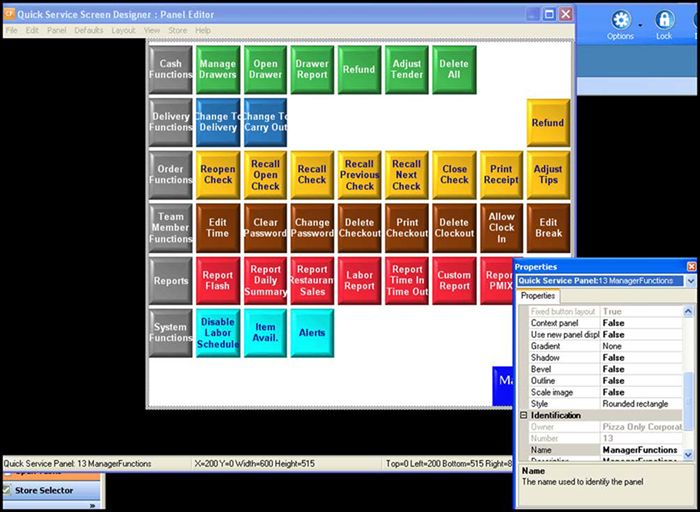Click the Report Restaurant Sales button
Viewport: 700px width, 512px height.
coord(312,281)
